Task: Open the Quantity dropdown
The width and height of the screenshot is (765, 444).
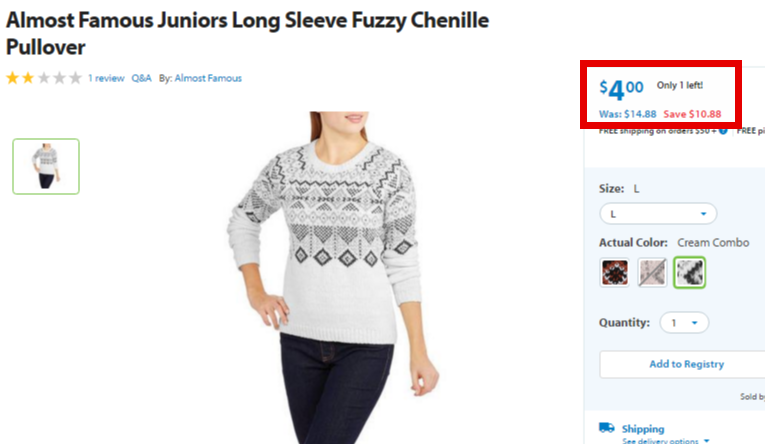Action: (x=684, y=323)
